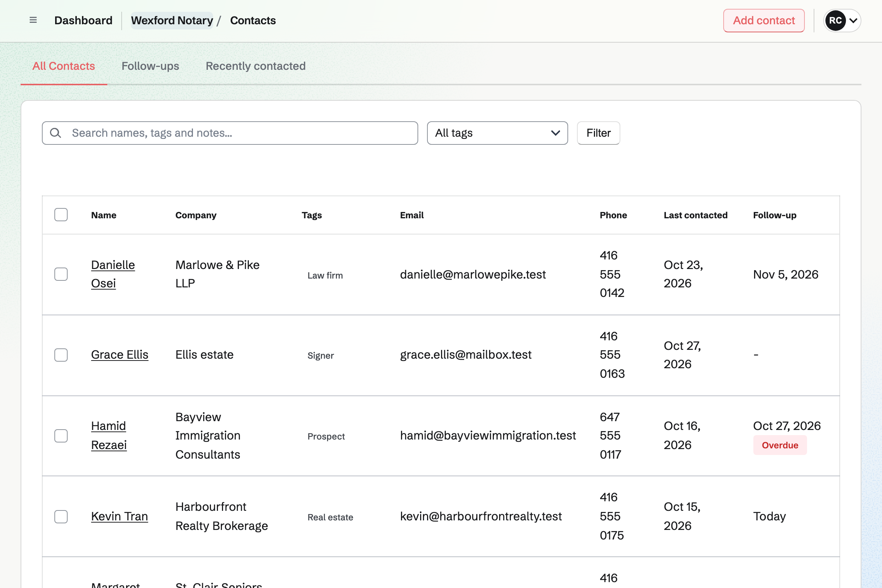
Task: Click the Follow-up column header
Action: click(775, 215)
